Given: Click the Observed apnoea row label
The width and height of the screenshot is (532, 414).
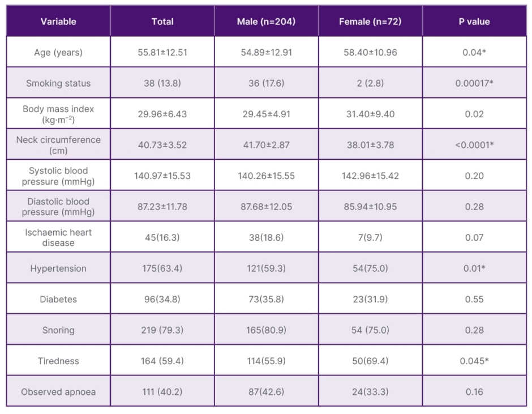Looking at the screenshot, I should (58, 392).
